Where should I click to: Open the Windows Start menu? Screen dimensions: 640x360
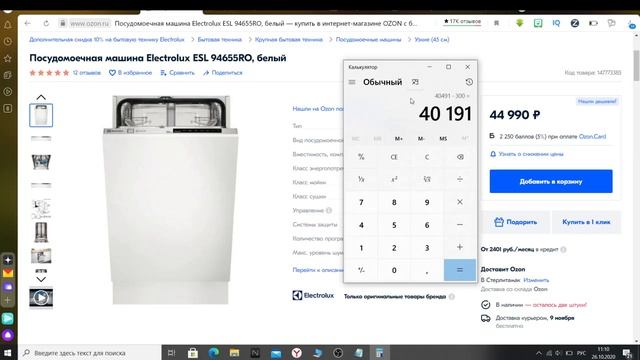coord(8,353)
